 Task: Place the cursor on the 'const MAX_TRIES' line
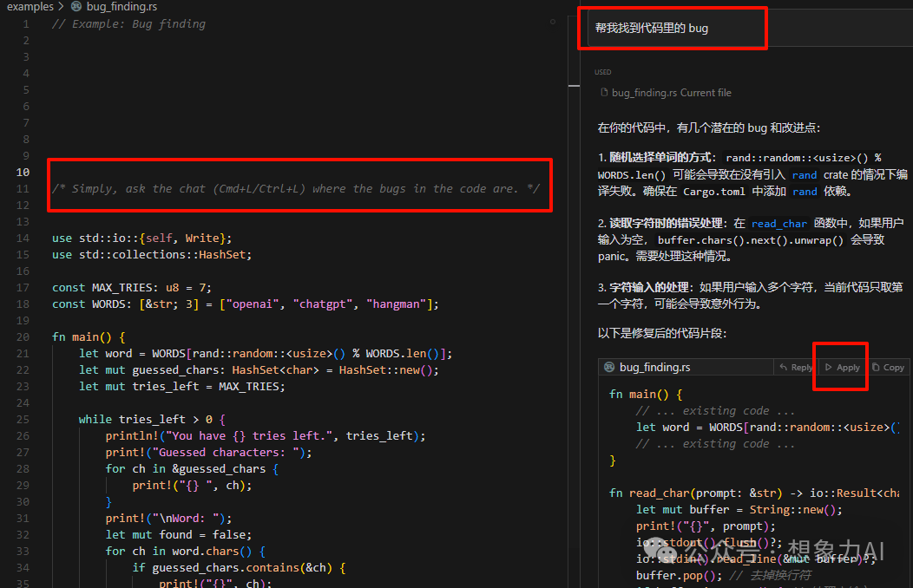point(132,288)
